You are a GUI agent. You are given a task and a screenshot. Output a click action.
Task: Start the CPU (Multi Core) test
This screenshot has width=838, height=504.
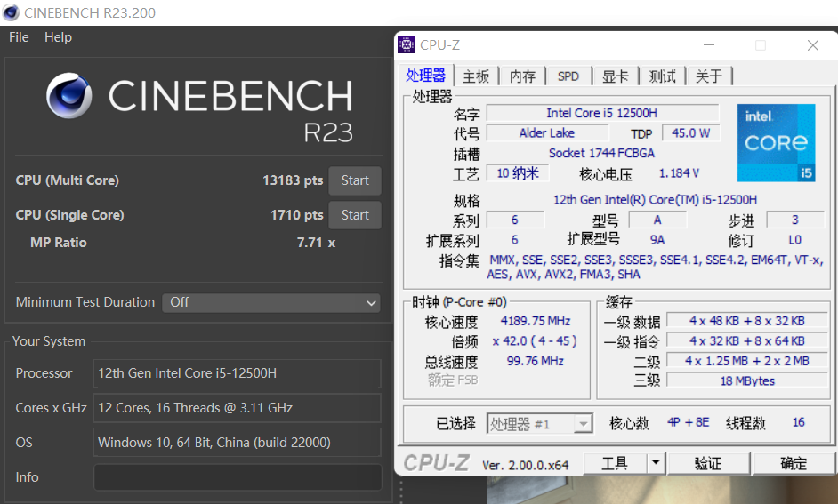point(355,180)
